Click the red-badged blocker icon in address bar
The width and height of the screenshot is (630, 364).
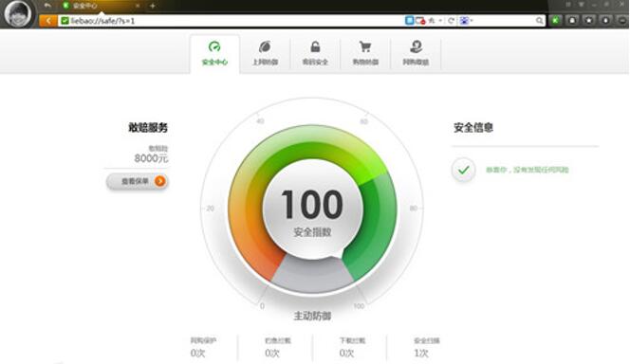420,21
